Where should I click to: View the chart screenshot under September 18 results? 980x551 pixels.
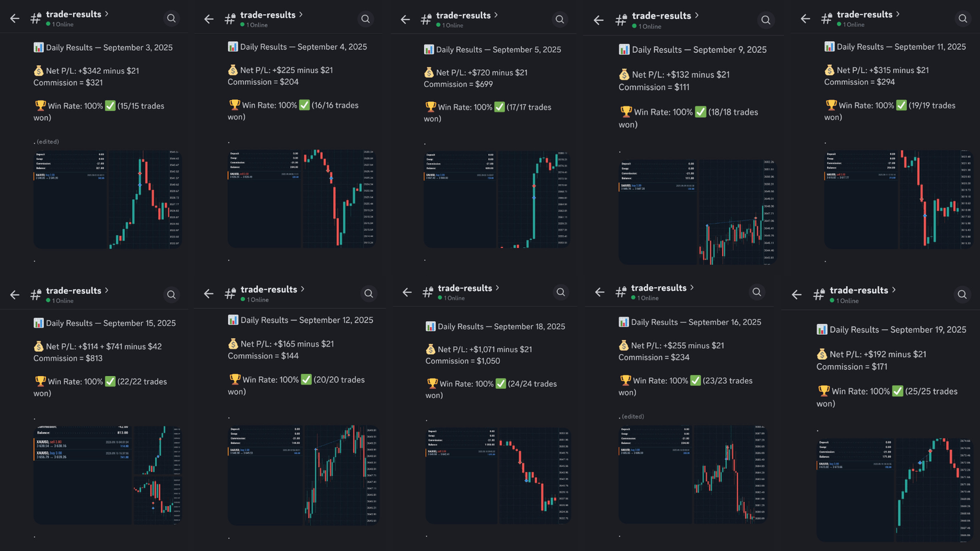coord(497,475)
